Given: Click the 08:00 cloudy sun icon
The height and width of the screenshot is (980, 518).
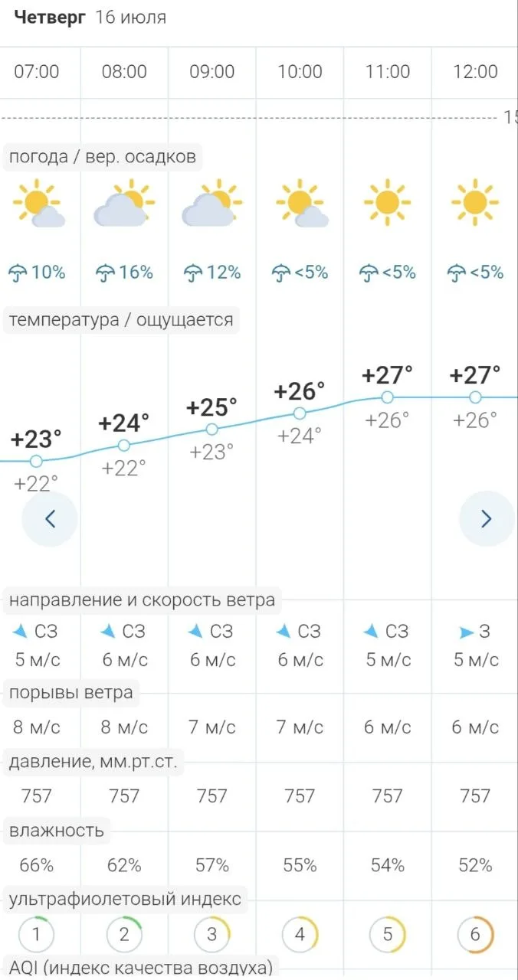Looking at the screenshot, I should [x=124, y=204].
